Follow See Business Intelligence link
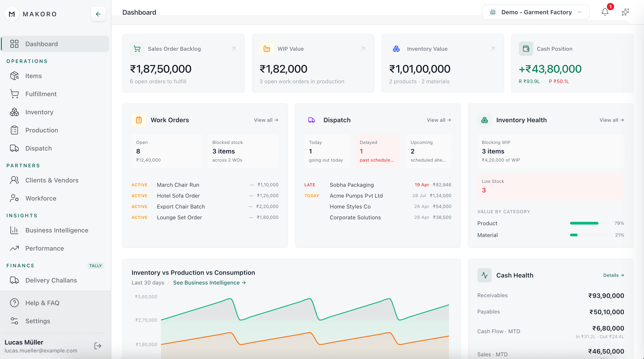644x359 pixels. 209,282
